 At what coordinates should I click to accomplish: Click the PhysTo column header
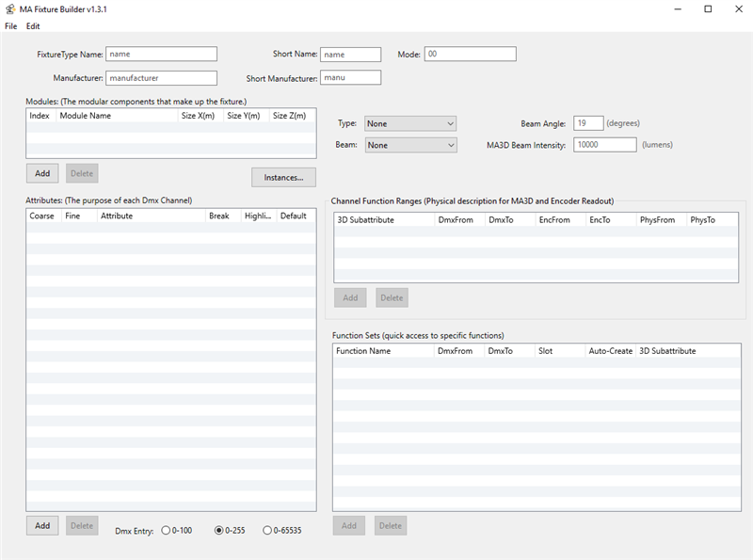[713, 220]
